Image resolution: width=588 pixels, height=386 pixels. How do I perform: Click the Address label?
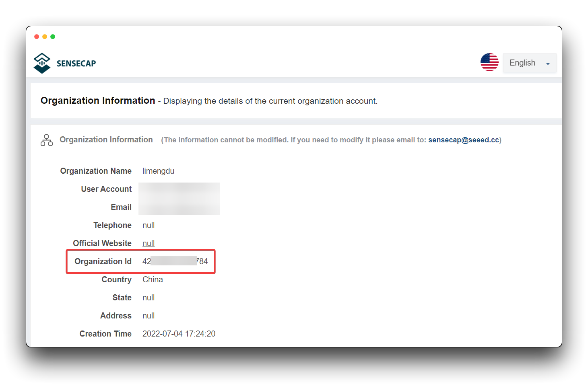click(x=116, y=316)
